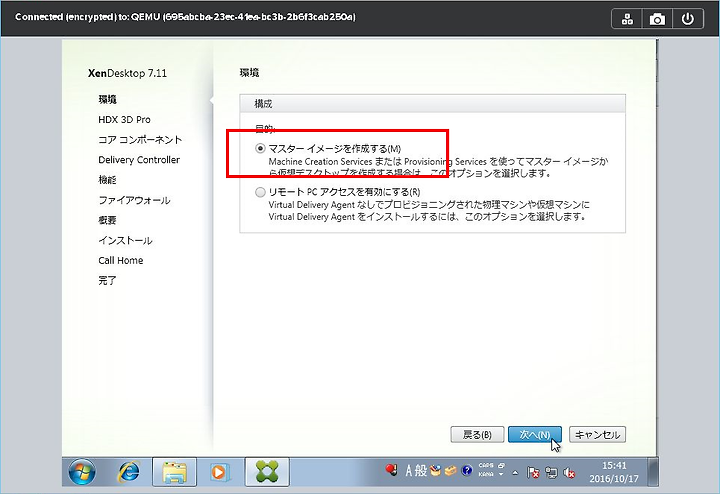720x494 pixels.
Task: Click the red IME tray icon
Action: click(x=391, y=470)
